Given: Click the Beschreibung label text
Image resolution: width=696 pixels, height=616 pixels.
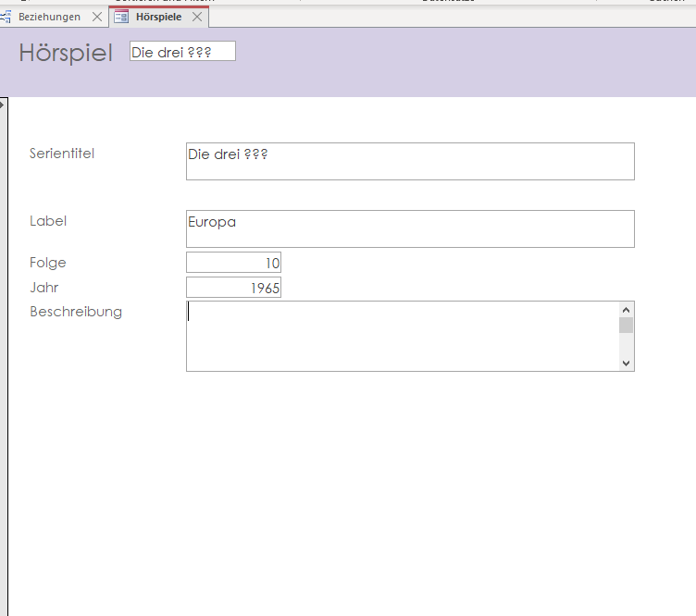Looking at the screenshot, I should click(x=76, y=312).
